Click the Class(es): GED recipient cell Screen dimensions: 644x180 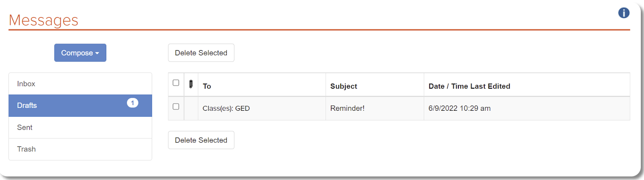(x=262, y=108)
